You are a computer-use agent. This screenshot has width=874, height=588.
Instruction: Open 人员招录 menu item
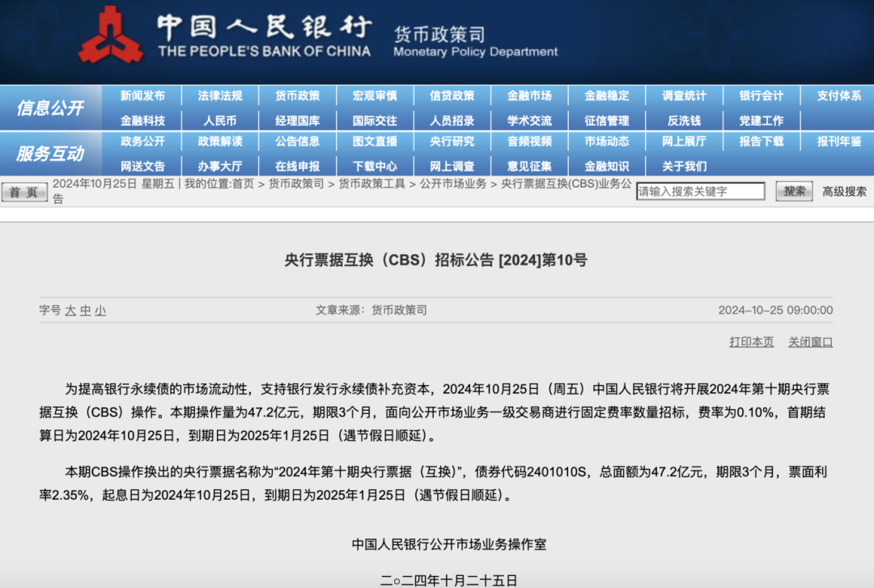(x=452, y=121)
